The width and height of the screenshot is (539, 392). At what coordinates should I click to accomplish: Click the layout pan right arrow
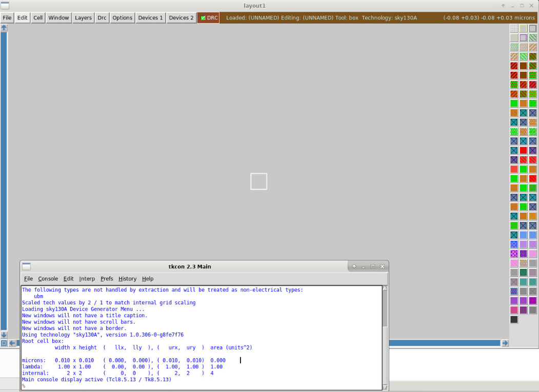click(505, 343)
